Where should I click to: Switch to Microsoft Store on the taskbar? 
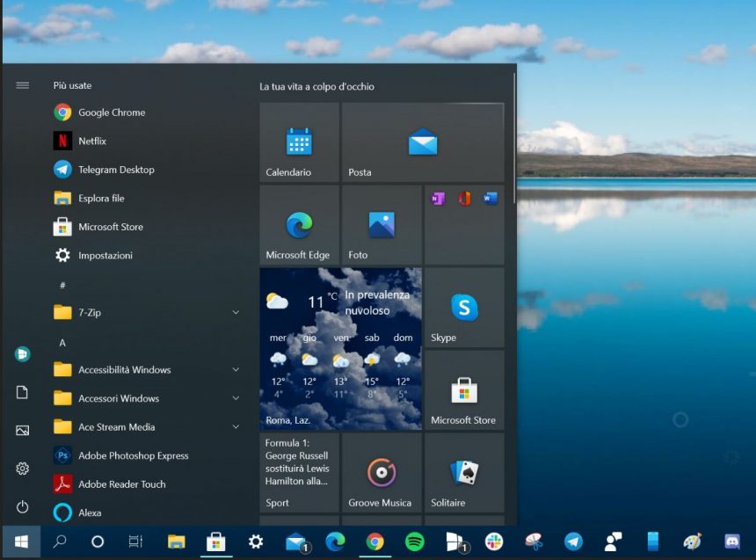(216, 542)
